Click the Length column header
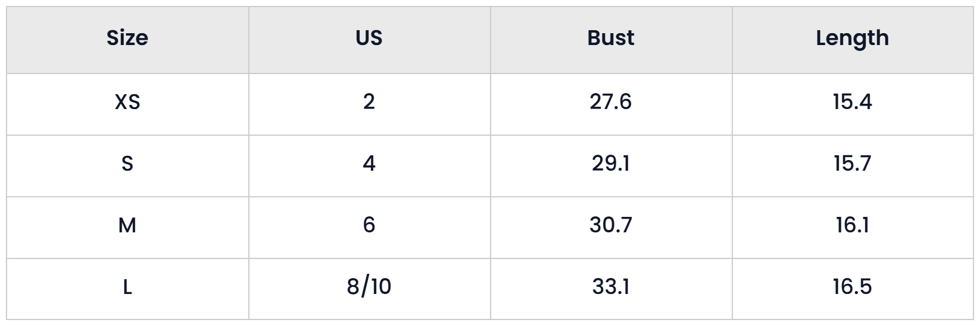Screen dimensions: 980x326 pyautogui.click(x=853, y=40)
